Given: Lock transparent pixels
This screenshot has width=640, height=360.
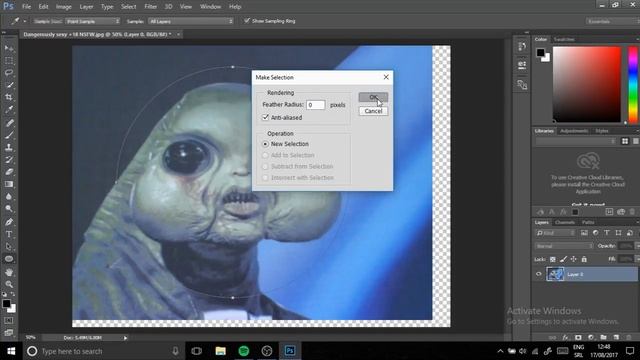Looking at the screenshot, I should point(553,259).
